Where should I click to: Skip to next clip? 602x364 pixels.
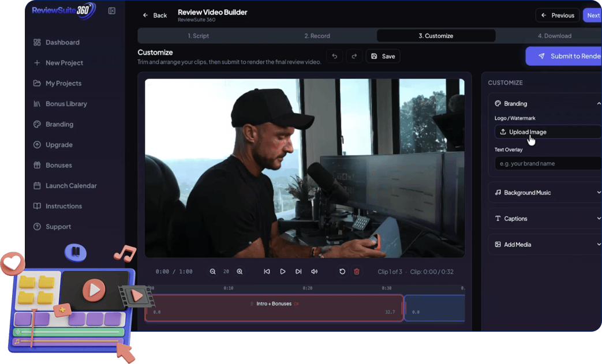(x=298, y=272)
